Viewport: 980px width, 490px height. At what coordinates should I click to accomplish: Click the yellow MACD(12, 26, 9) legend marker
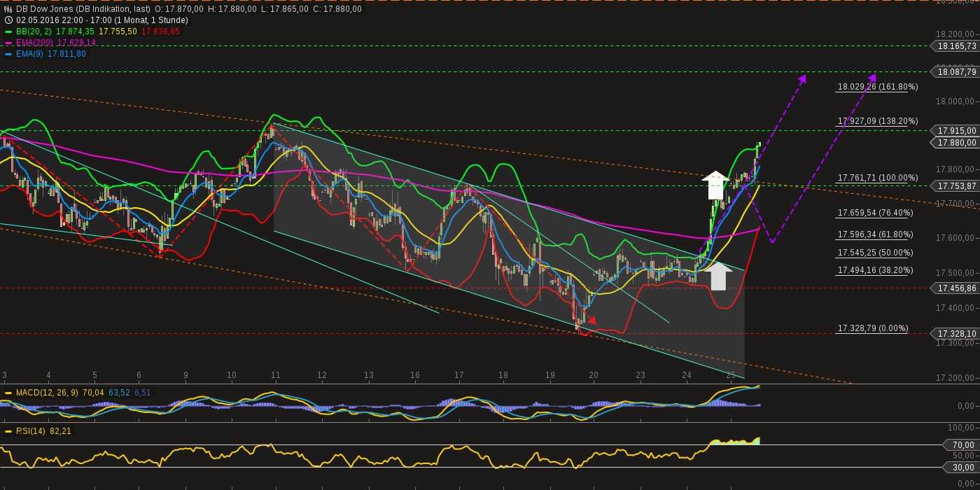click(8, 393)
